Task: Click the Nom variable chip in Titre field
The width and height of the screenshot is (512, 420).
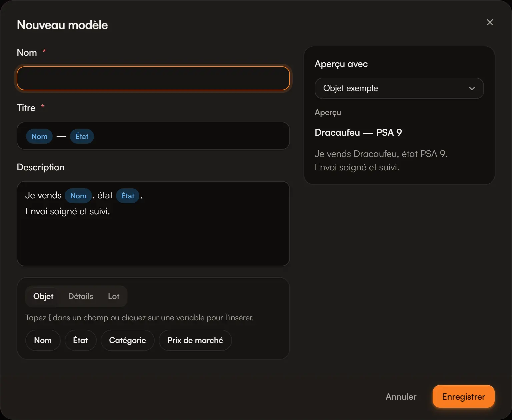Action: tap(39, 136)
